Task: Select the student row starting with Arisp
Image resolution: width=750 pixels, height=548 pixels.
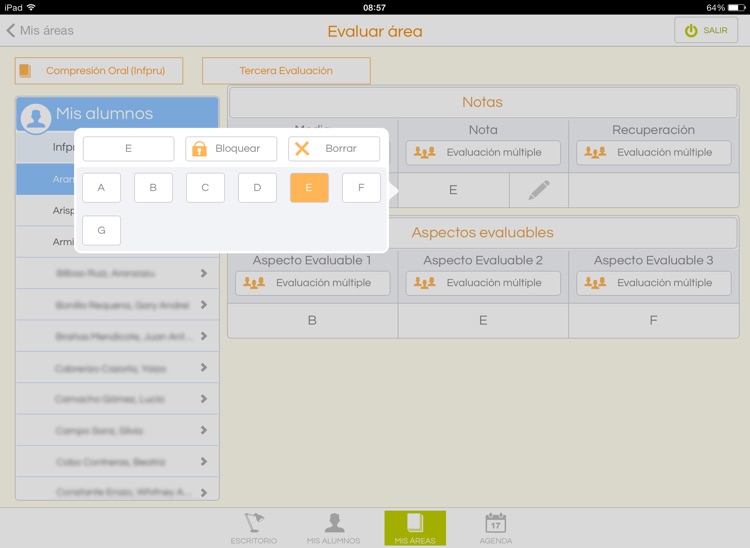Action: click(x=45, y=210)
